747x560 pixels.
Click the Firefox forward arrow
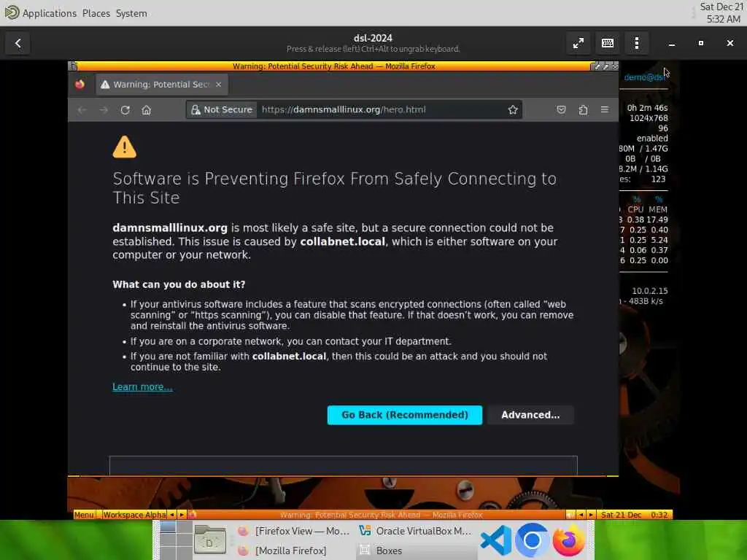(x=104, y=110)
